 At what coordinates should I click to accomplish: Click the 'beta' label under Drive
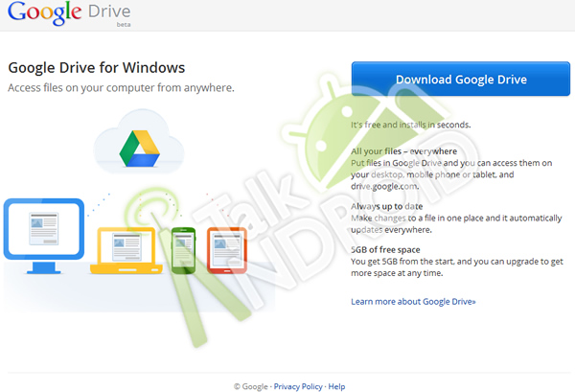pyautogui.click(x=124, y=25)
